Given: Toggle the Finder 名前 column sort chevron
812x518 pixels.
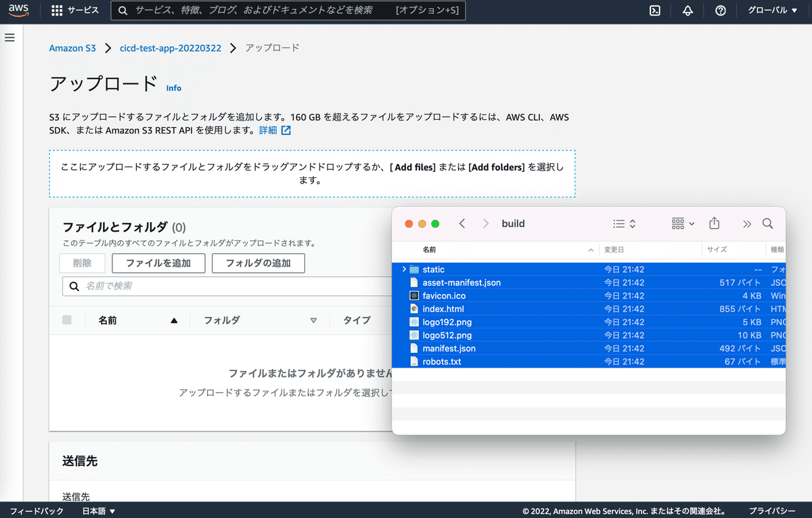Looking at the screenshot, I should point(591,250).
